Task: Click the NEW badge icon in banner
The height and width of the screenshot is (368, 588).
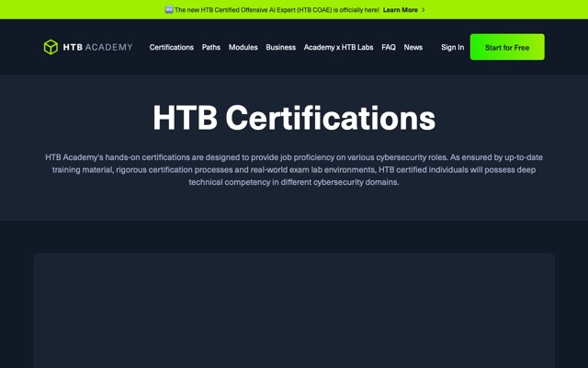Action: click(x=169, y=10)
